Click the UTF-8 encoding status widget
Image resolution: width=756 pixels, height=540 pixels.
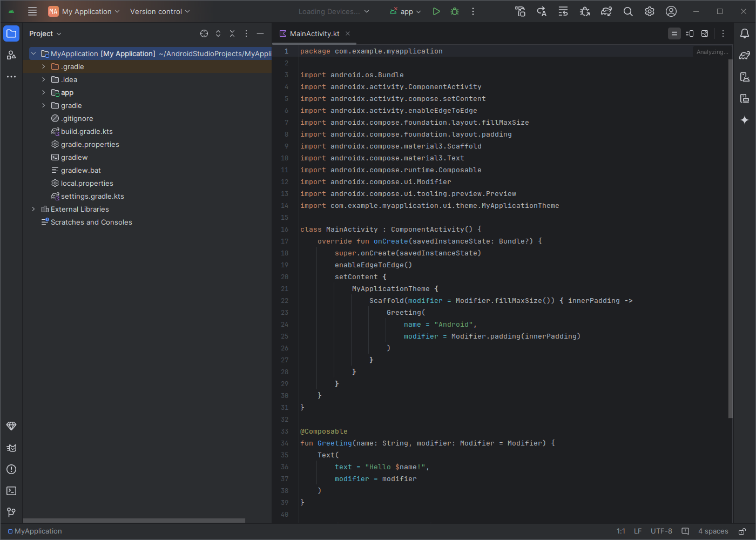click(661, 531)
